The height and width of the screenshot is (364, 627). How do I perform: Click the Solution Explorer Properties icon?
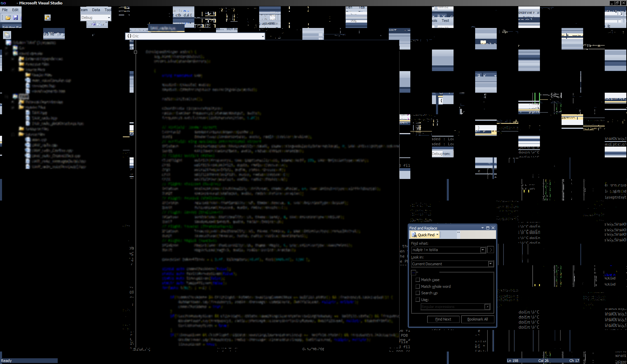pos(7,35)
